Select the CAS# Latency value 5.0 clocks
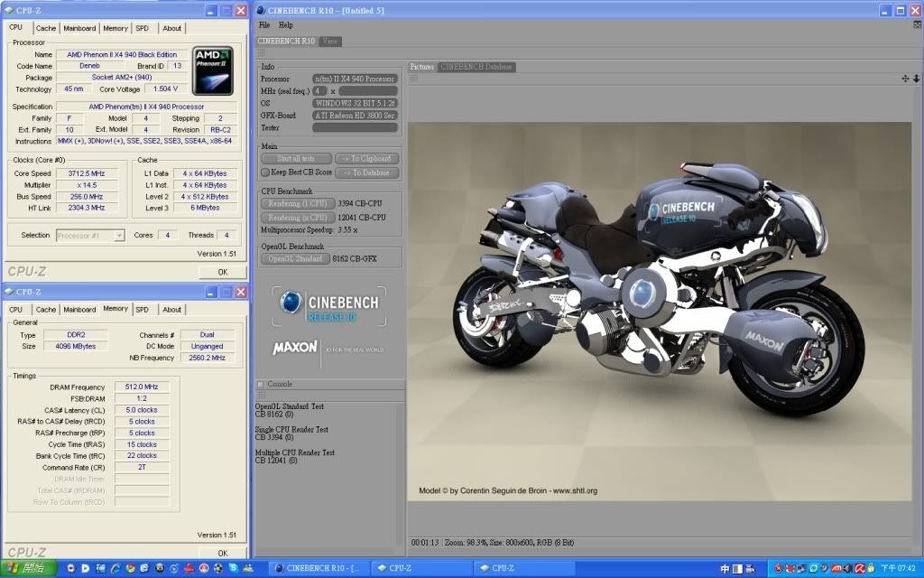Viewport: 924px width, 578px height. [x=142, y=410]
